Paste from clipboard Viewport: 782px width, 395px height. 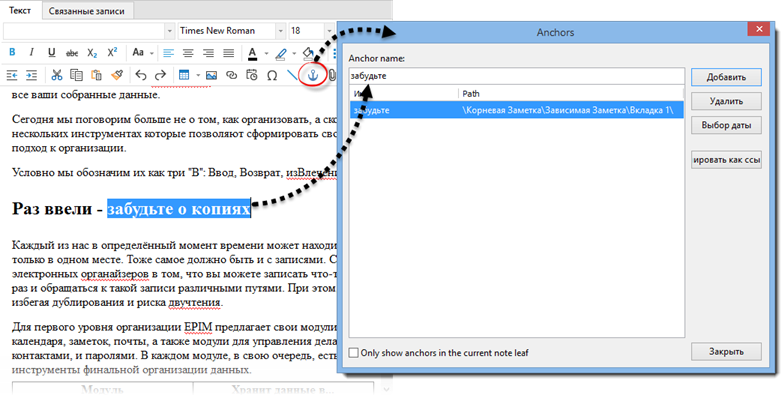(96, 75)
